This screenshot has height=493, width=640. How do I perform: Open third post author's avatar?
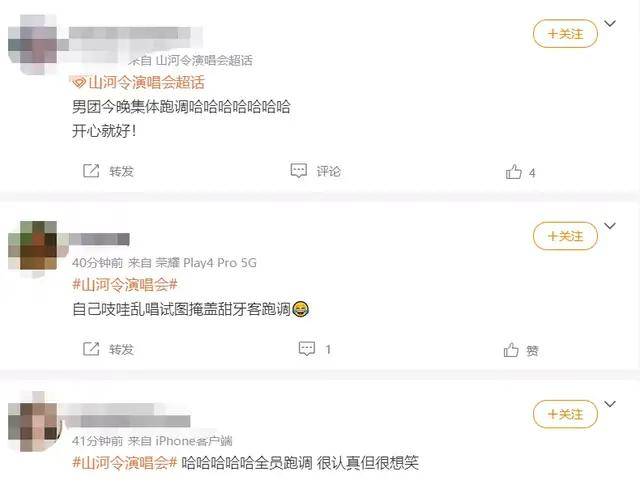coord(33,423)
